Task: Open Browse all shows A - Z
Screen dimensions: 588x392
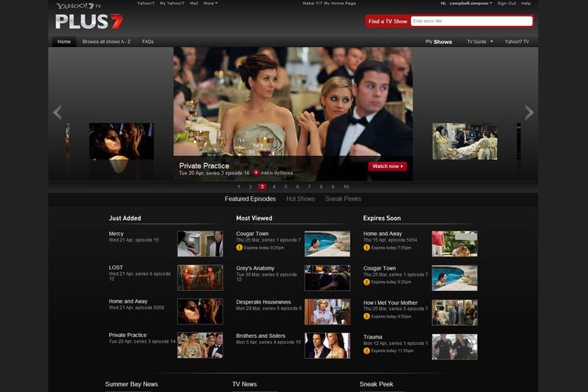Action: [107, 42]
